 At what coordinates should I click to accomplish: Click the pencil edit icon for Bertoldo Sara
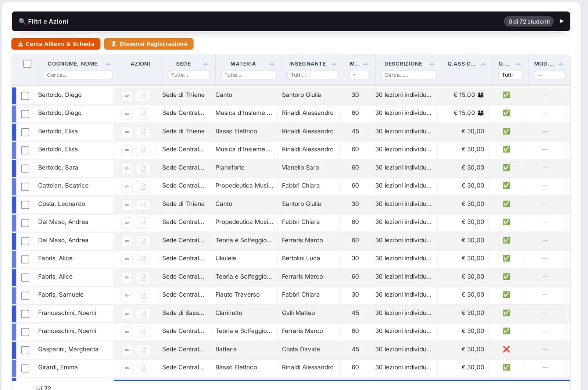click(127, 168)
